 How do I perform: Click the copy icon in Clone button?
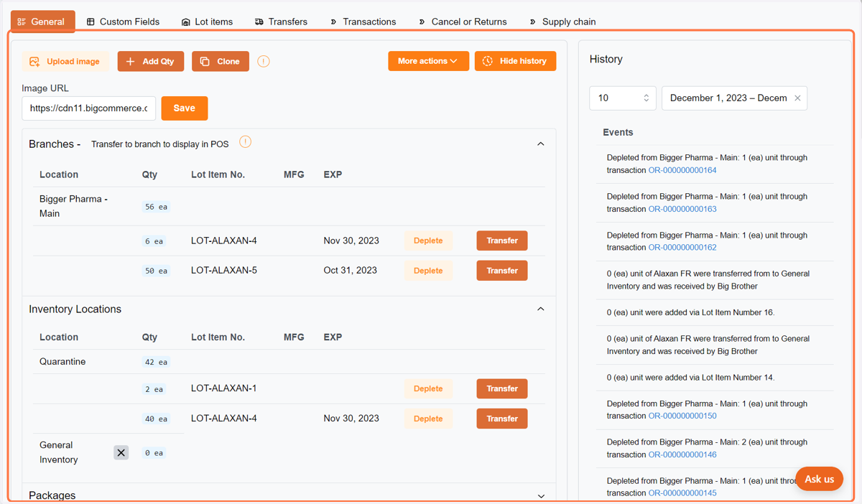205,62
